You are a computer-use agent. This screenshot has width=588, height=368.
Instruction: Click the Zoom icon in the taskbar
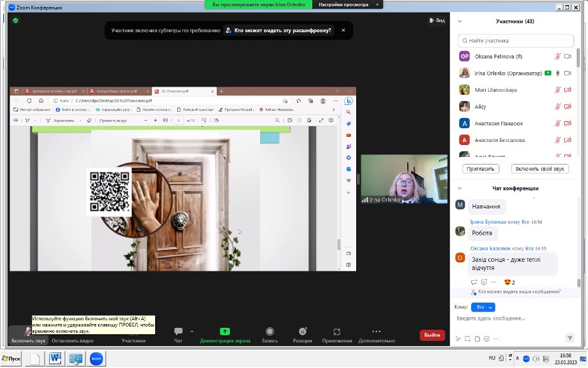tap(96, 359)
